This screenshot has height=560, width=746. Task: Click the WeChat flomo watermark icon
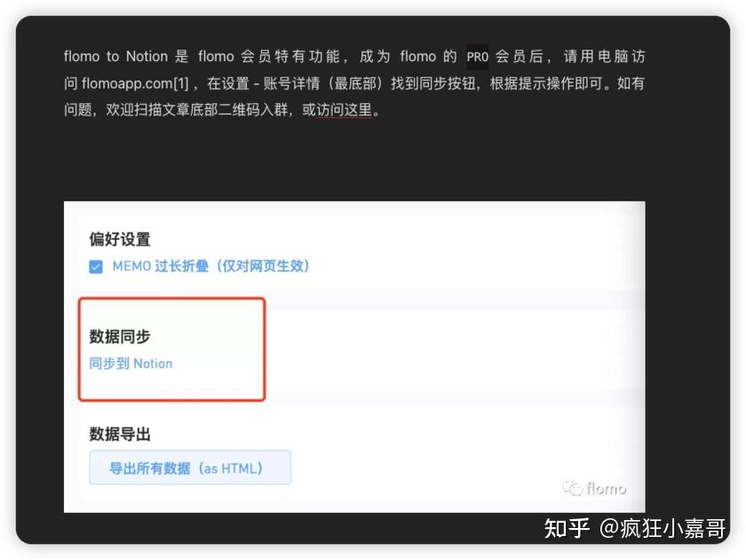pos(572,488)
